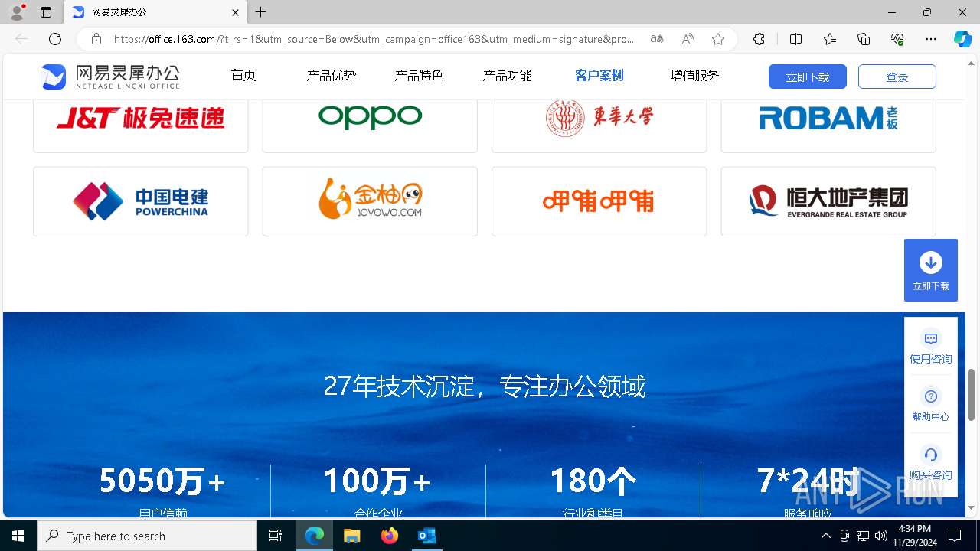Click the NetEase Lingxi Office logo
Viewport: 980px width, 551px height.
110,76
